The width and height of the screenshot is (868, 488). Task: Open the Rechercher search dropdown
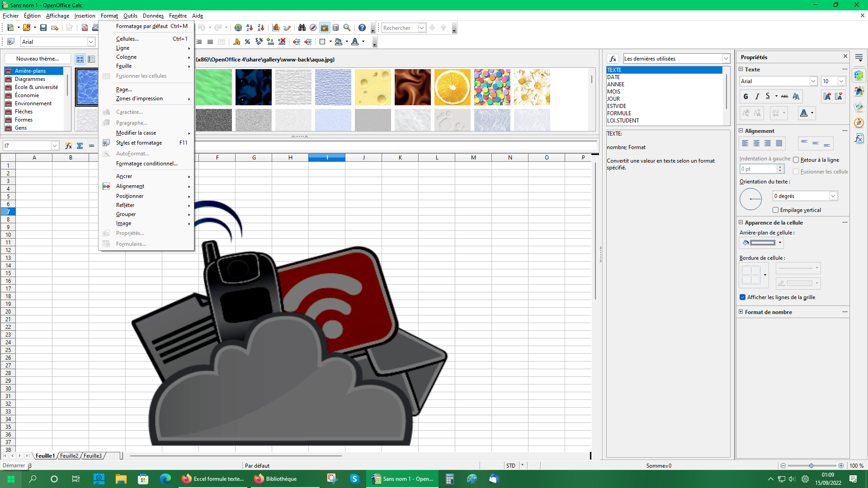[x=422, y=28]
